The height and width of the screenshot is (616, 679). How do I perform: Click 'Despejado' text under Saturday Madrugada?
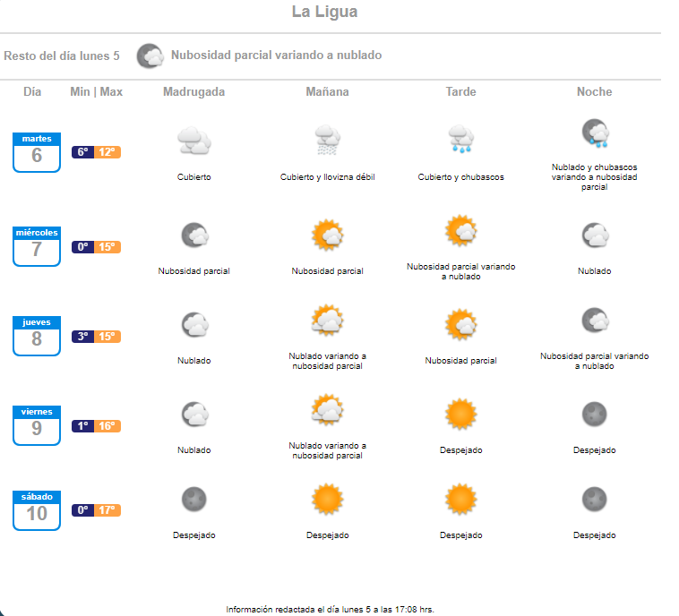pos(194,535)
